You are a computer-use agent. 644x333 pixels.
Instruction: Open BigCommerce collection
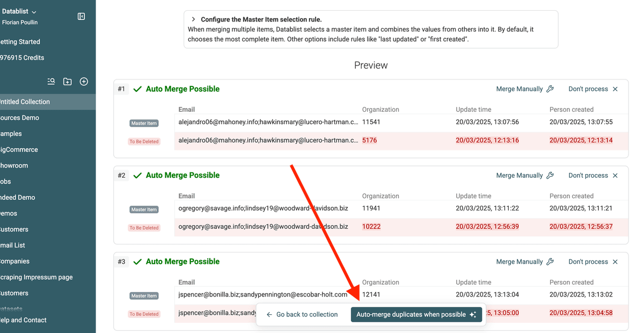pyautogui.click(x=19, y=150)
